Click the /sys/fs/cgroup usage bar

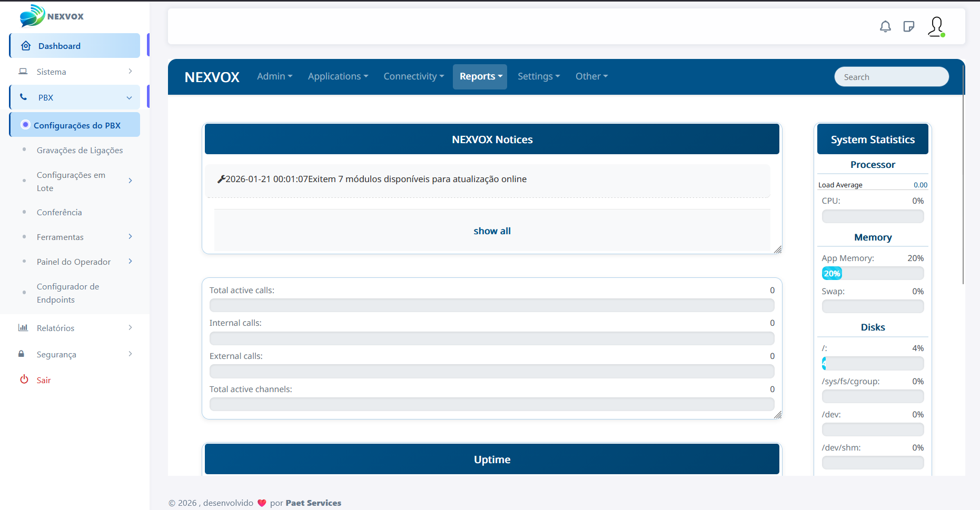pos(873,396)
